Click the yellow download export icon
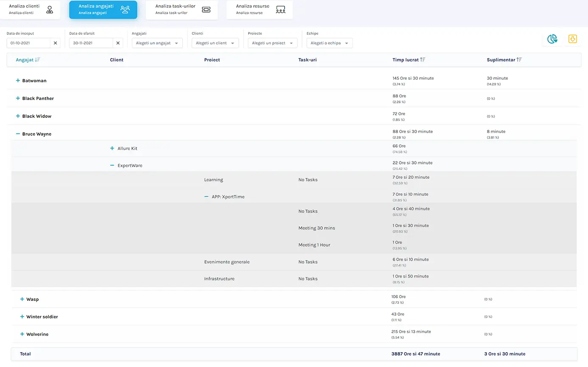The height and width of the screenshot is (367, 588). [x=572, y=39]
